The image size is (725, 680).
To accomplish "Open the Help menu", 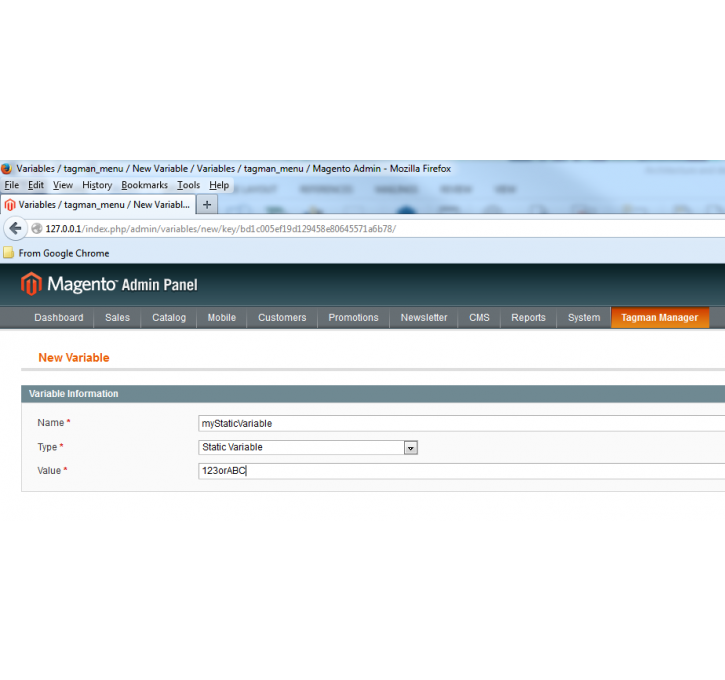I will [219, 185].
